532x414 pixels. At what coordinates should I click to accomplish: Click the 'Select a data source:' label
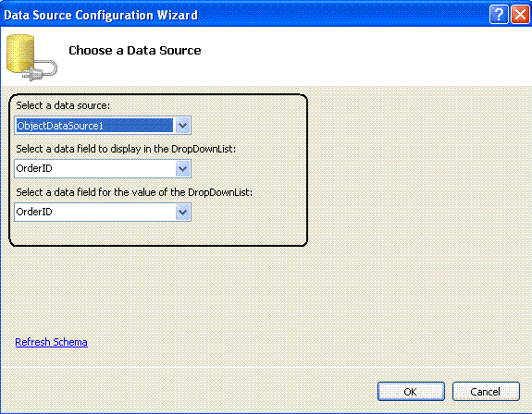point(63,105)
